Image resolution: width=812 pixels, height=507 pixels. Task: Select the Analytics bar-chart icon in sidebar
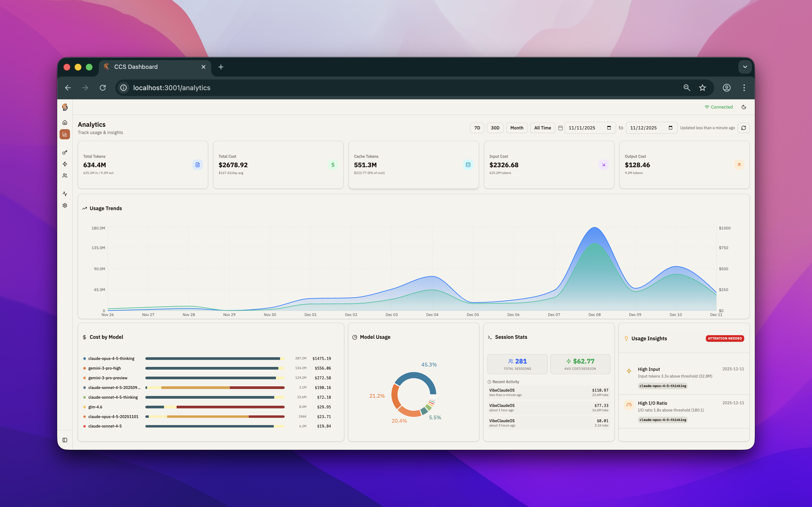(65, 134)
